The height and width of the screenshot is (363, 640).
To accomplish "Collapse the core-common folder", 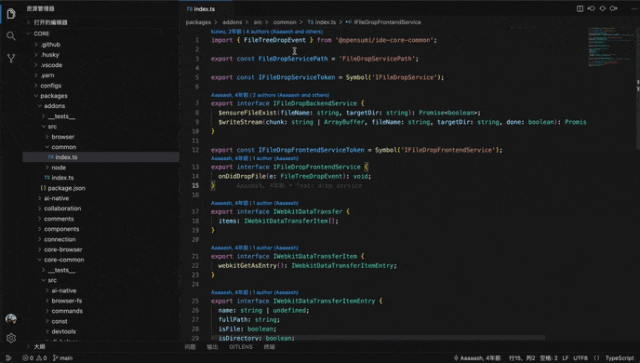I will coord(64,260).
